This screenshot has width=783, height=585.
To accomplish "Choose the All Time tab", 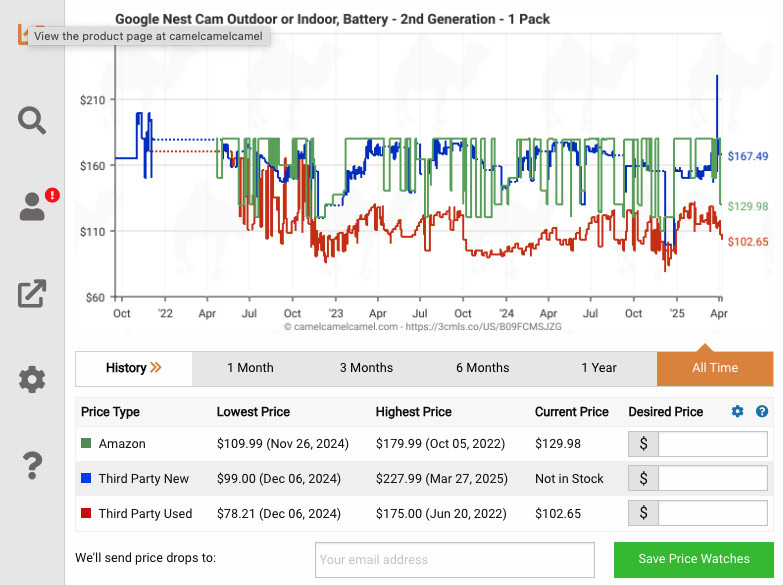I will (714, 368).
